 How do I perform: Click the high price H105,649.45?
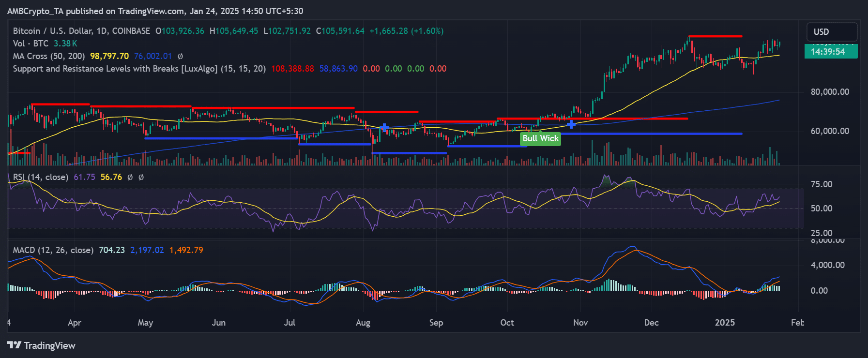point(234,31)
